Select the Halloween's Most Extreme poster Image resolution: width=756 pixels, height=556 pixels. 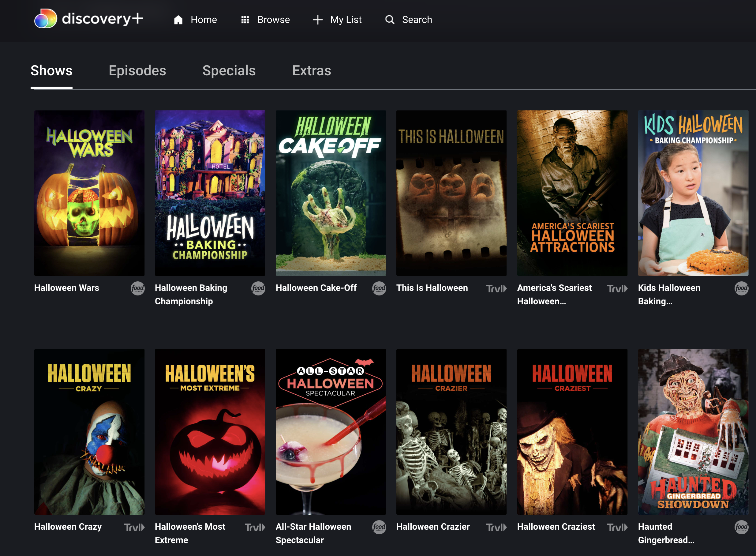(x=210, y=431)
